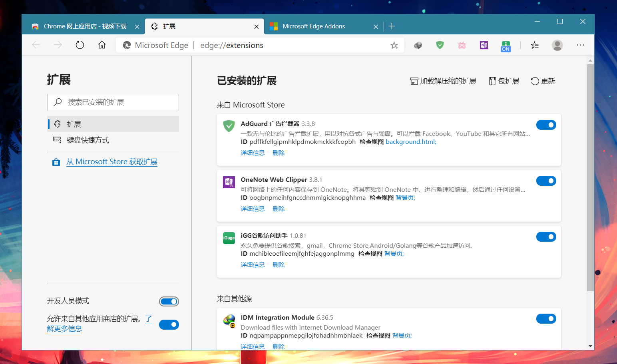617x364 pixels.
Task: Click the 包扩展 button
Action: coord(504,81)
